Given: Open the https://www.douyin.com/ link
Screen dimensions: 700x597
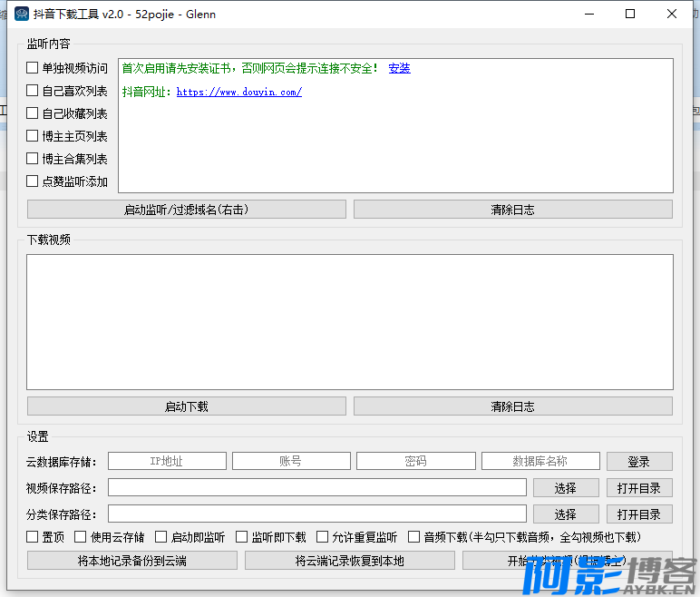Looking at the screenshot, I should [239, 92].
